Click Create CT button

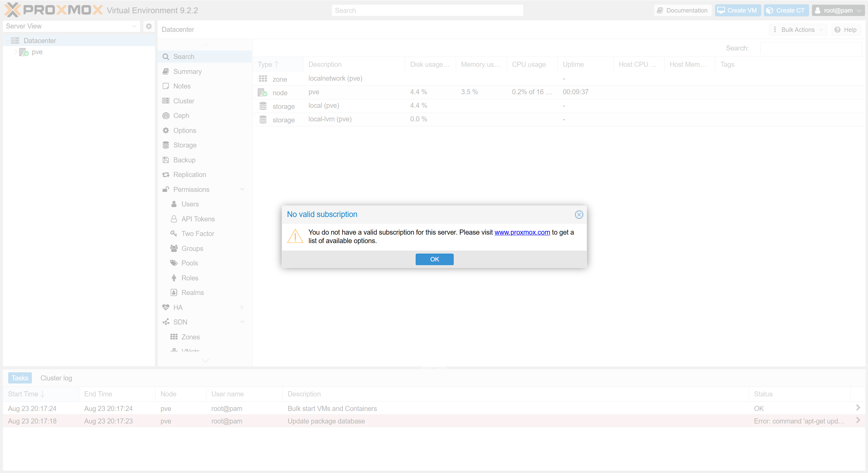coord(786,11)
